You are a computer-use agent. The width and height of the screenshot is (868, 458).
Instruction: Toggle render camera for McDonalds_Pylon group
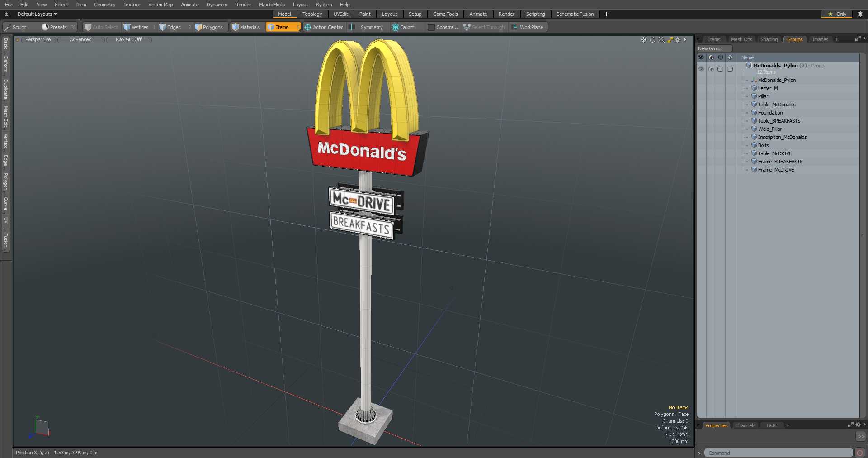(x=711, y=69)
